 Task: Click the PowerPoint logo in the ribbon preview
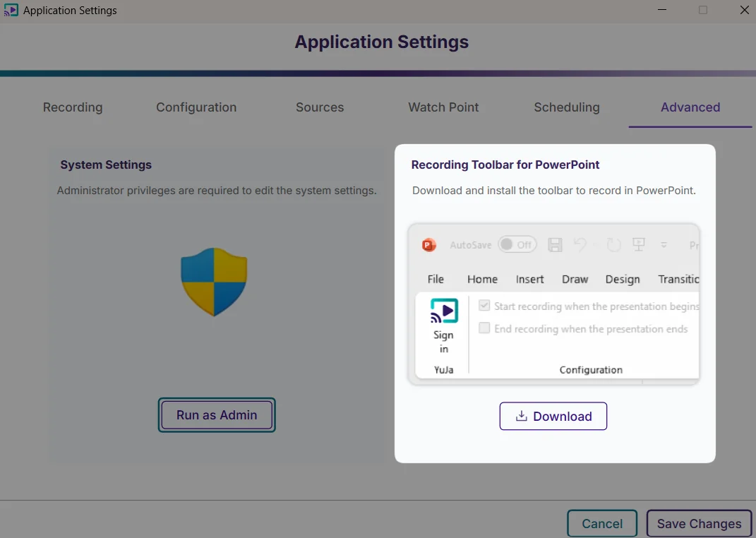click(x=428, y=245)
